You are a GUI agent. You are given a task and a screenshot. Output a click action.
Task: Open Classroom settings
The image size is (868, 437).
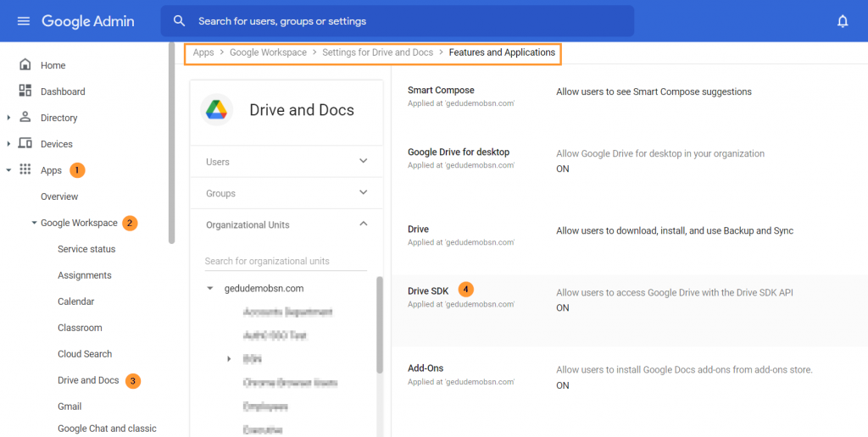(x=80, y=328)
